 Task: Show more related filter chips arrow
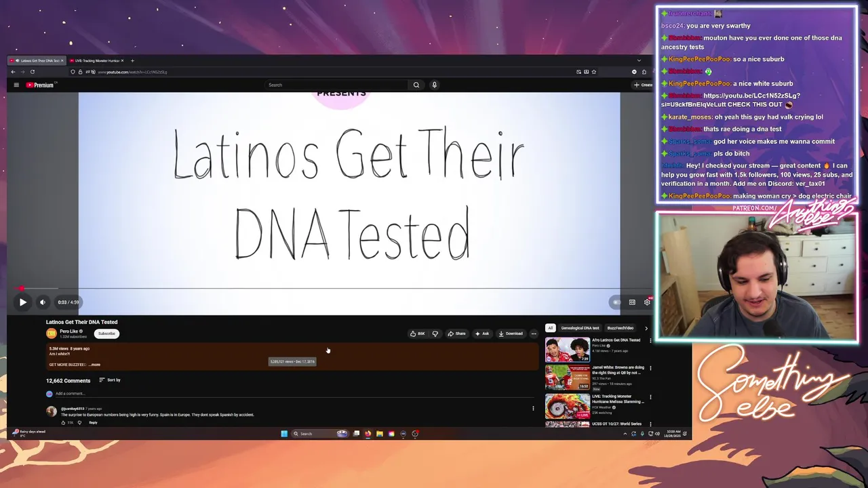[646, 328]
